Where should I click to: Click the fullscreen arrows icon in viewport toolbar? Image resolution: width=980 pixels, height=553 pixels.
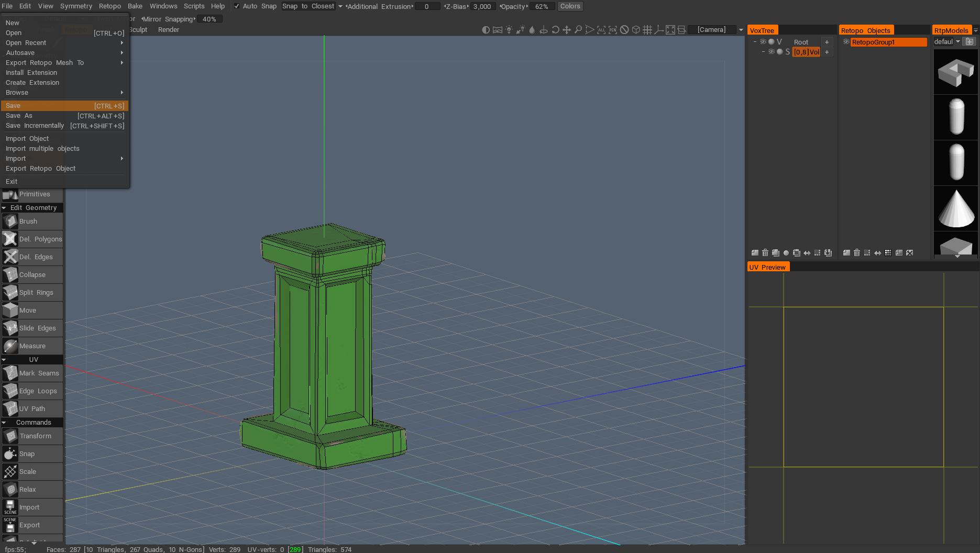670,30
